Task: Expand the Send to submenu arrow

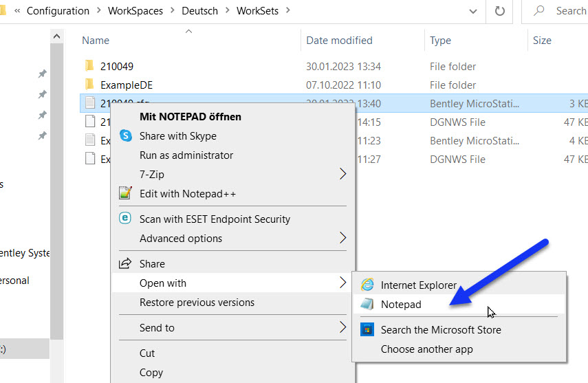Action: click(x=342, y=328)
